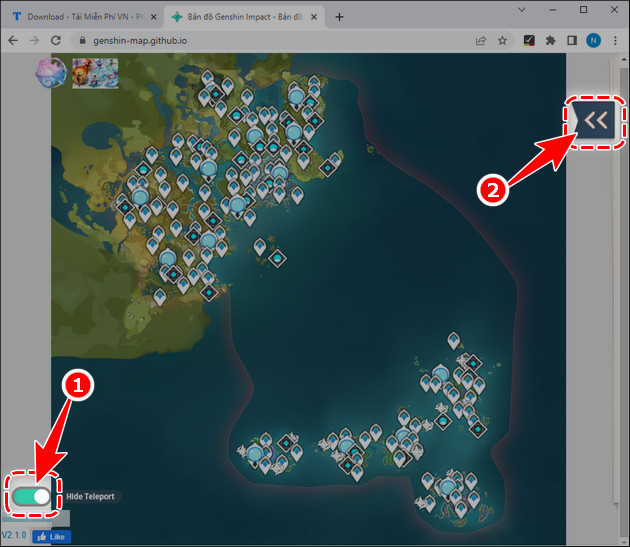This screenshot has width=630, height=547.
Task: Select the teleport pin on the small central island
Action: pos(260,247)
